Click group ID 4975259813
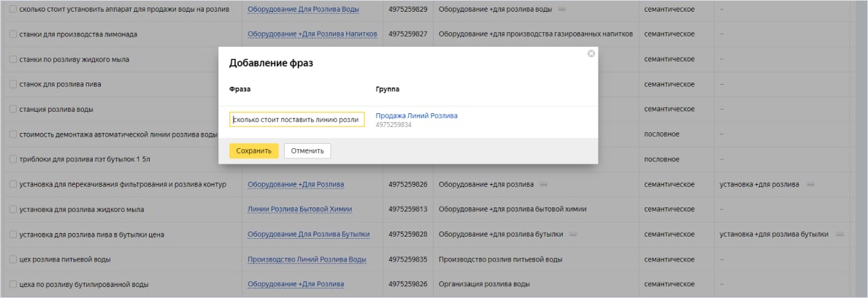 click(x=408, y=210)
